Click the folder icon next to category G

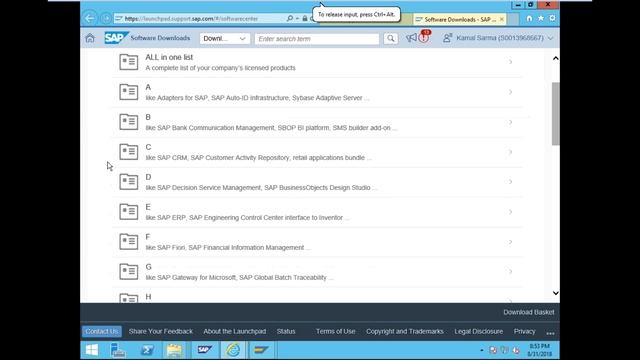tap(129, 271)
